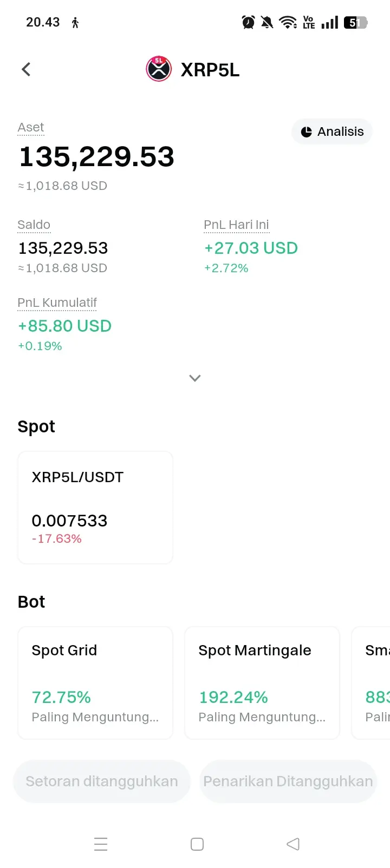Tap the Android home square icon
The height and width of the screenshot is (868, 390).
197,844
